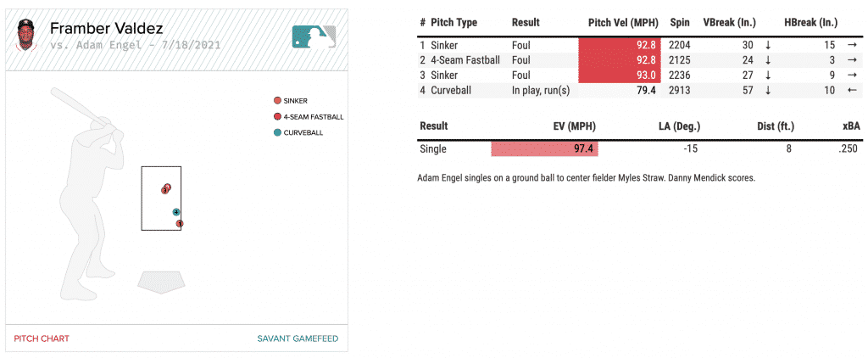Select pitch marker 3 in strike zone

point(164,190)
